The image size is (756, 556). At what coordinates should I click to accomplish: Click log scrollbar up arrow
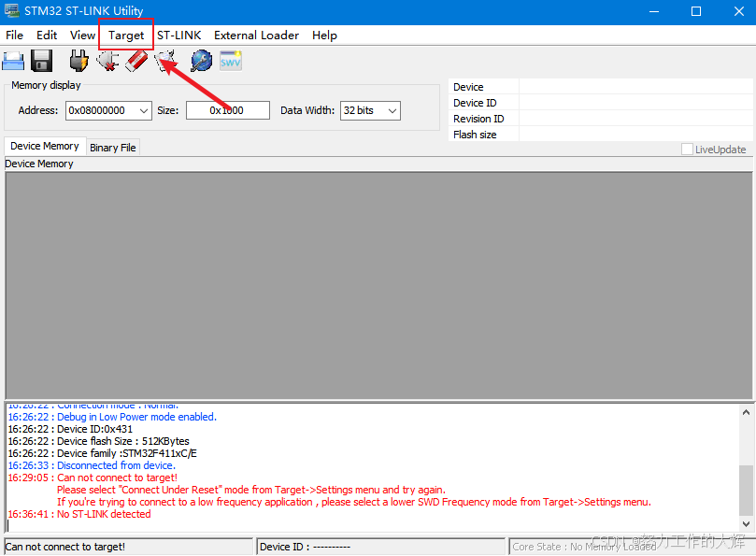(x=746, y=412)
